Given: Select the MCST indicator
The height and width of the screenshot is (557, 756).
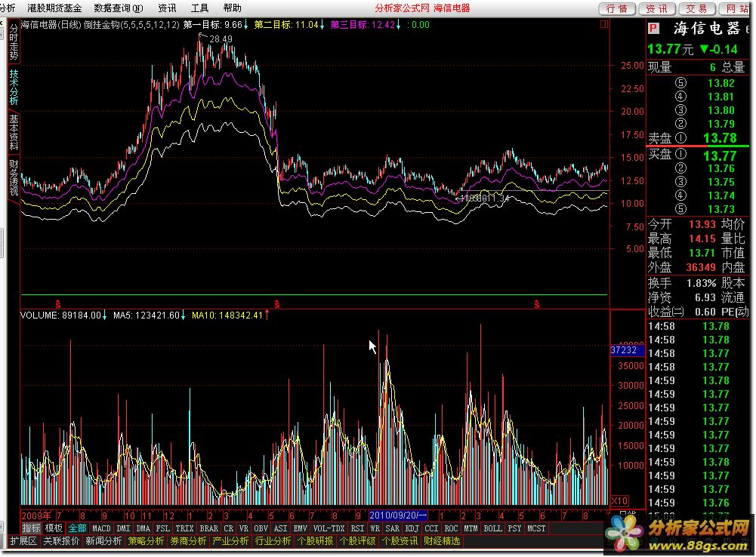Looking at the screenshot, I should tap(536, 528).
